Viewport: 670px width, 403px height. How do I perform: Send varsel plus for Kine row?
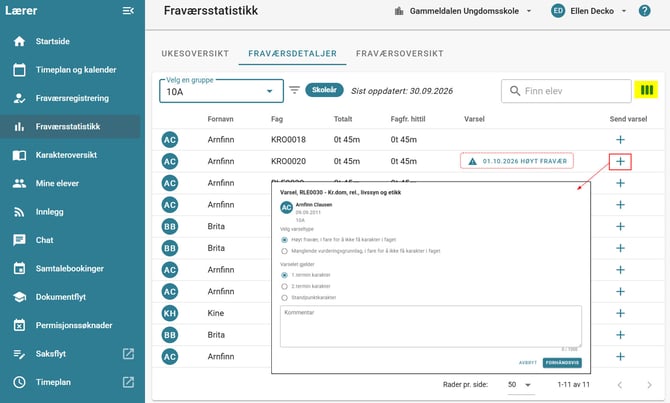click(620, 313)
